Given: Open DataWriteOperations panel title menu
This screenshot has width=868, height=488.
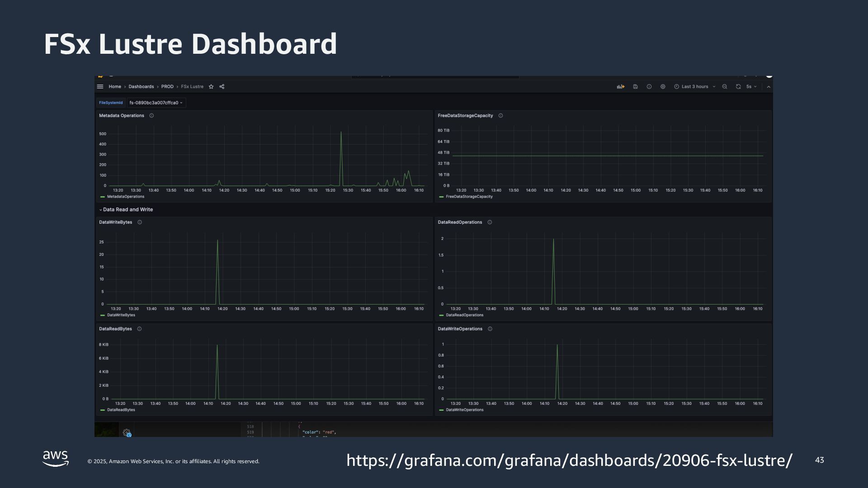Looking at the screenshot, I should (x=460, y=329).
